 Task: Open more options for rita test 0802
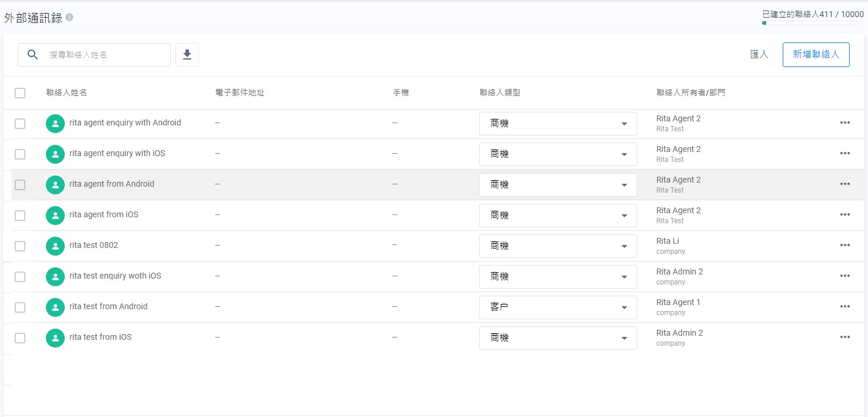[x=845, y=245]
